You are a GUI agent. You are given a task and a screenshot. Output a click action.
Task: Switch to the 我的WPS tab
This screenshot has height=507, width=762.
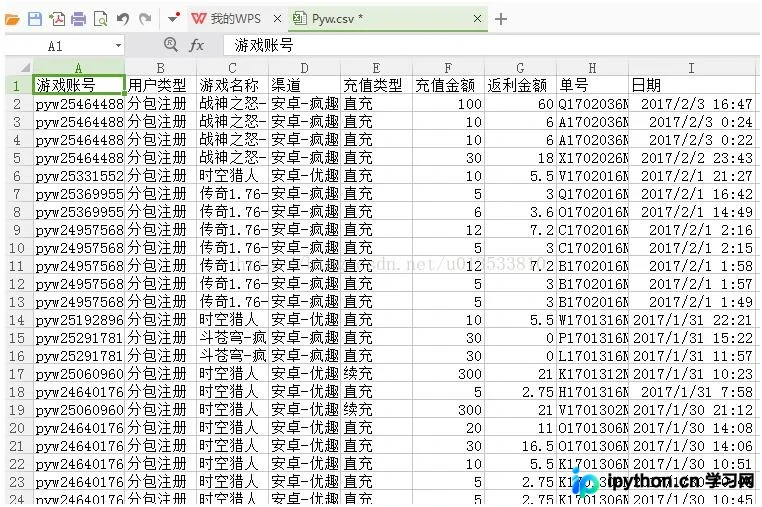point(226,19)
